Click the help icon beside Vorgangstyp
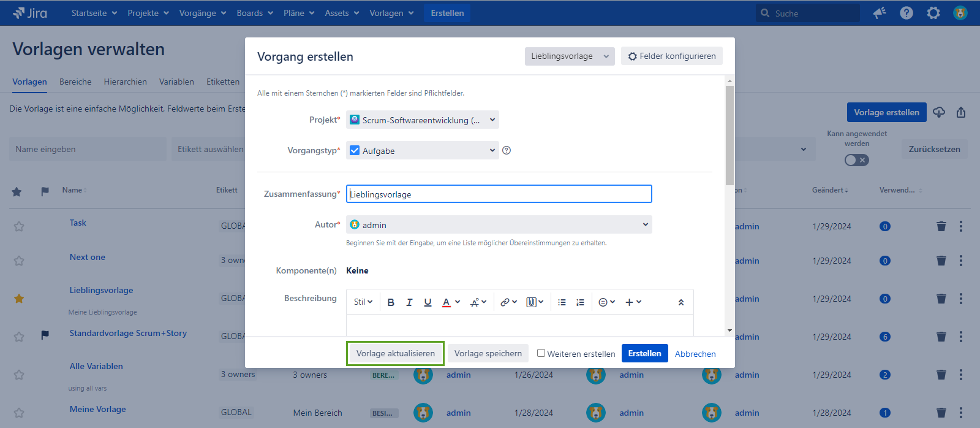 point(507,150)
